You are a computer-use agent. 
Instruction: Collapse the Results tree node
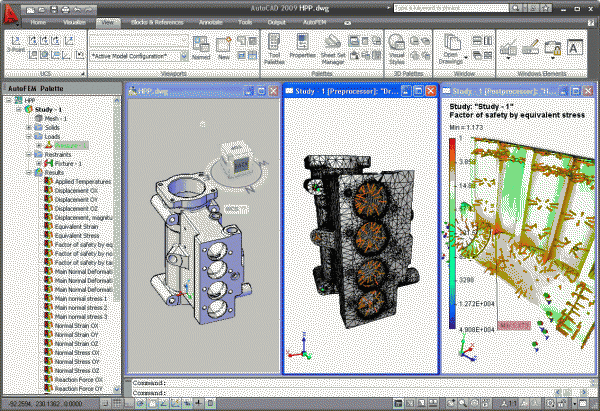pyautogui.click(x=29, y=173)
